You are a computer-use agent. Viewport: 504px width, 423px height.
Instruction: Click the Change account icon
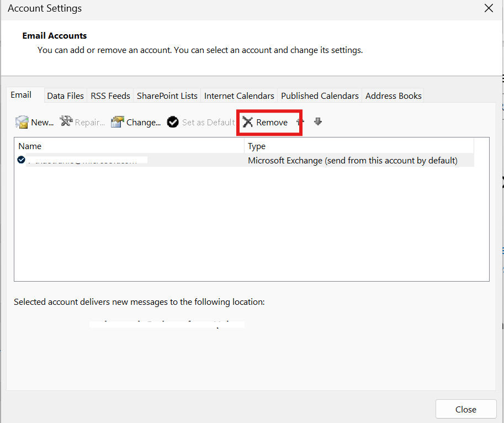[x=118, y=122]
